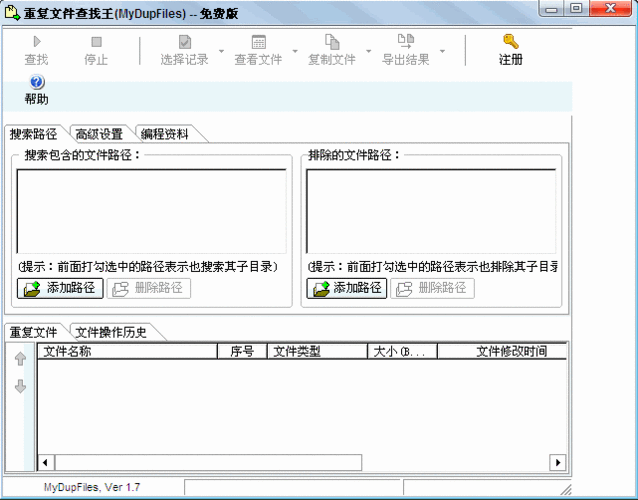Click the horizontal scrollbar thumb
Screen dimensions: 638x500
208,463
